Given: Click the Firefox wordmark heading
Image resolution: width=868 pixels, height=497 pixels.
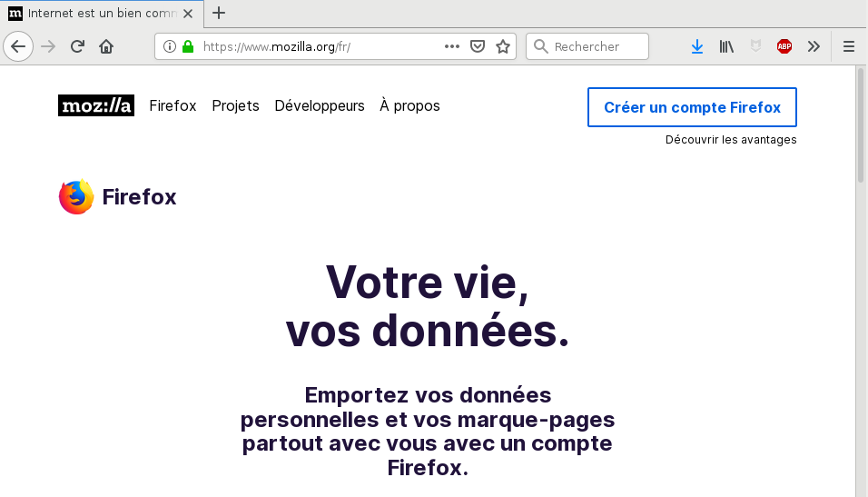Looking at the screenshot, I should (x=140, y=197).
